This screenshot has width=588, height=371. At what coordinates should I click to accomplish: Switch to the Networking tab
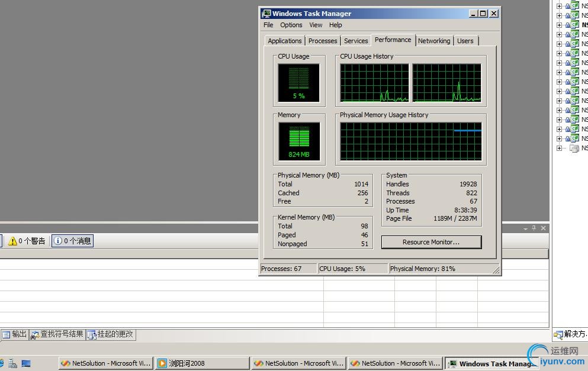click(433, 41)
